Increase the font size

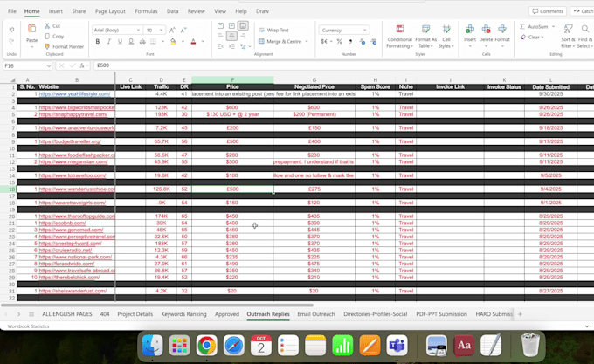172,31
